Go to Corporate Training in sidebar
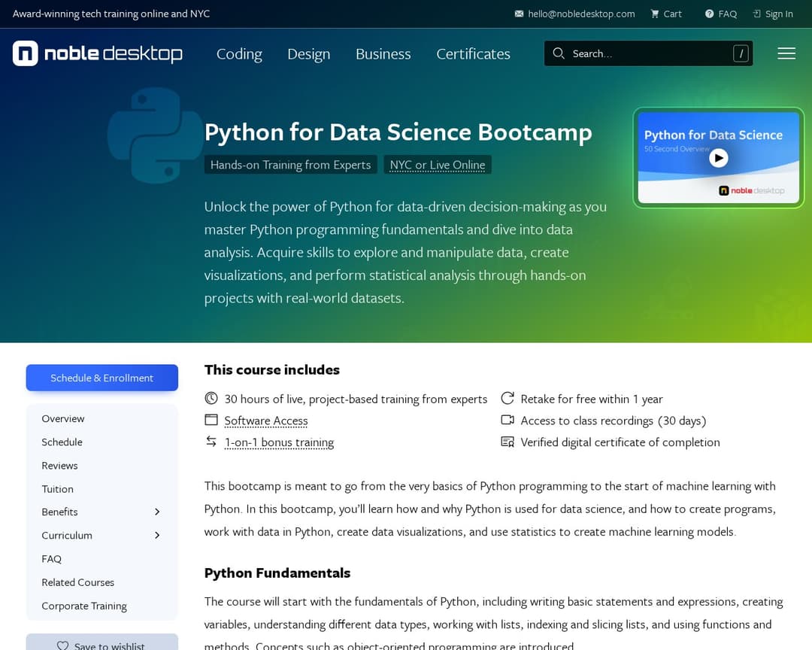812x650 pixels. tap(84, 606)
